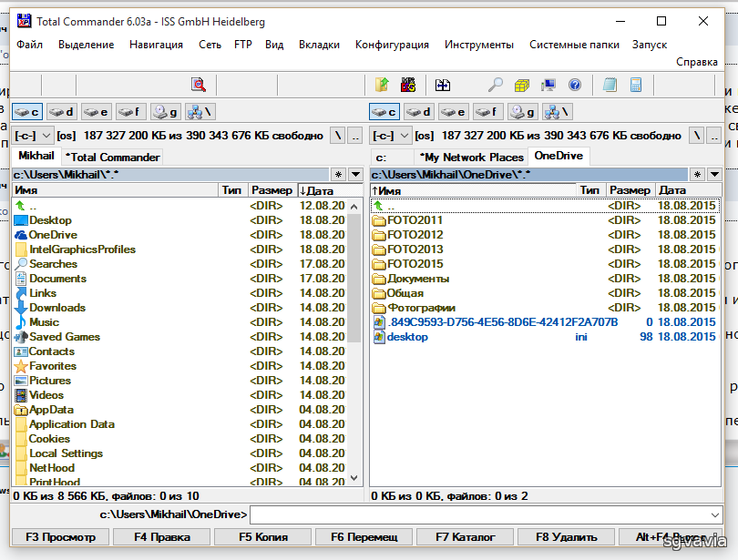Click the F8 Удалить button
This screenshot has width=738, height=560.
tap(567, 537)
